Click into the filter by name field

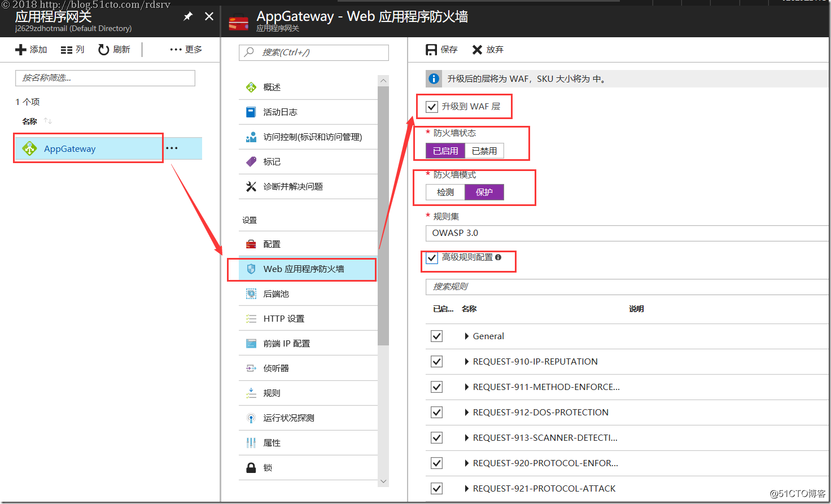point(105,78)
